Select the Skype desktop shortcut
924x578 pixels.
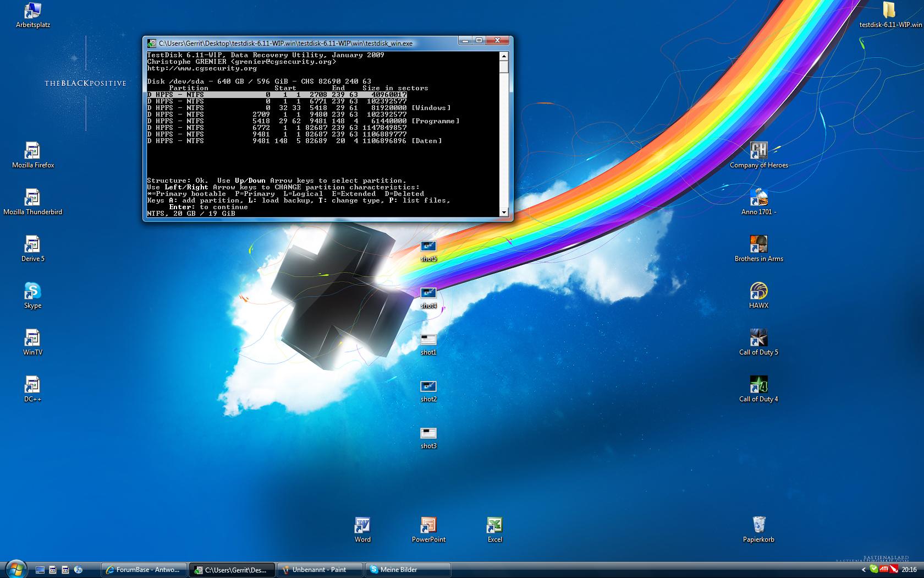coord(33,296)
